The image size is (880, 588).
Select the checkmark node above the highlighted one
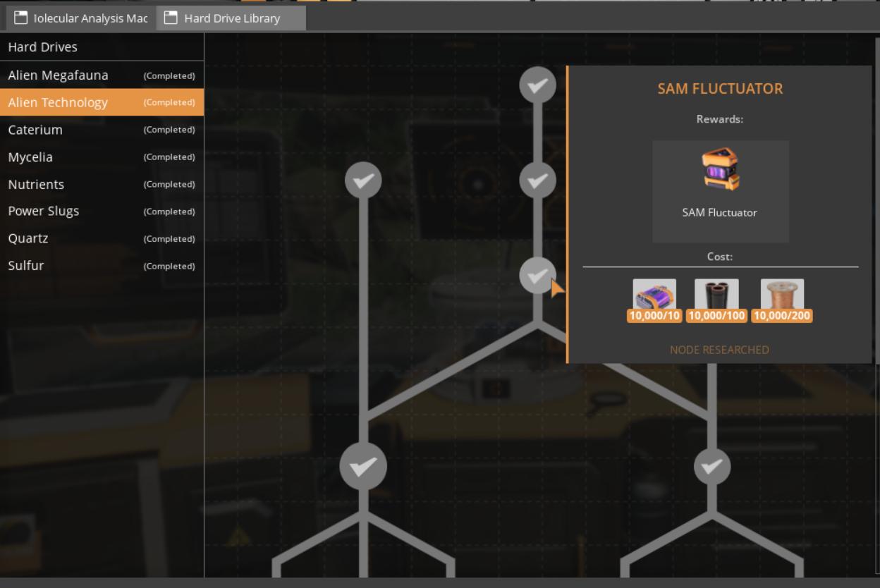point(539,180)
